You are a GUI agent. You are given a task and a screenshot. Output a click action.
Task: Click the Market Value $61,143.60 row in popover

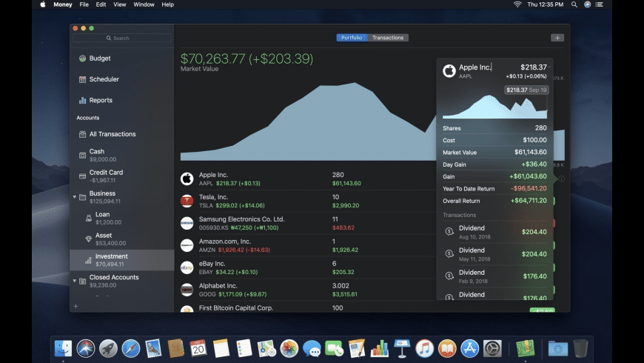pos(495,152)
